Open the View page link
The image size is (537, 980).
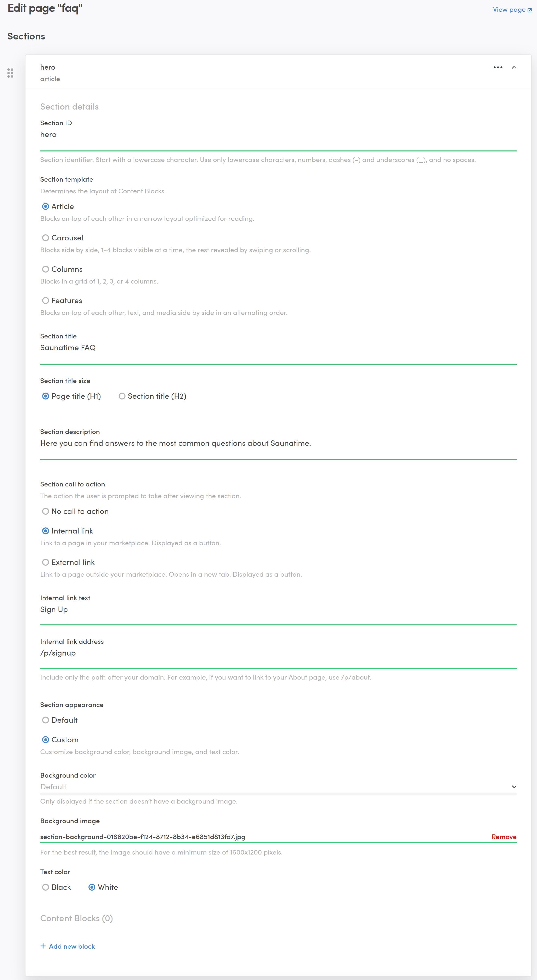(x=509, y=10)
